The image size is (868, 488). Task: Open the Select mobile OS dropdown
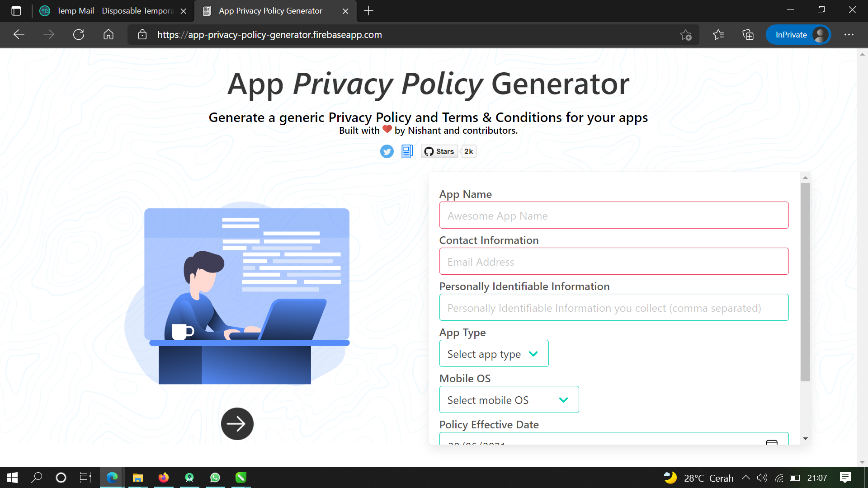tap(509, 400)
